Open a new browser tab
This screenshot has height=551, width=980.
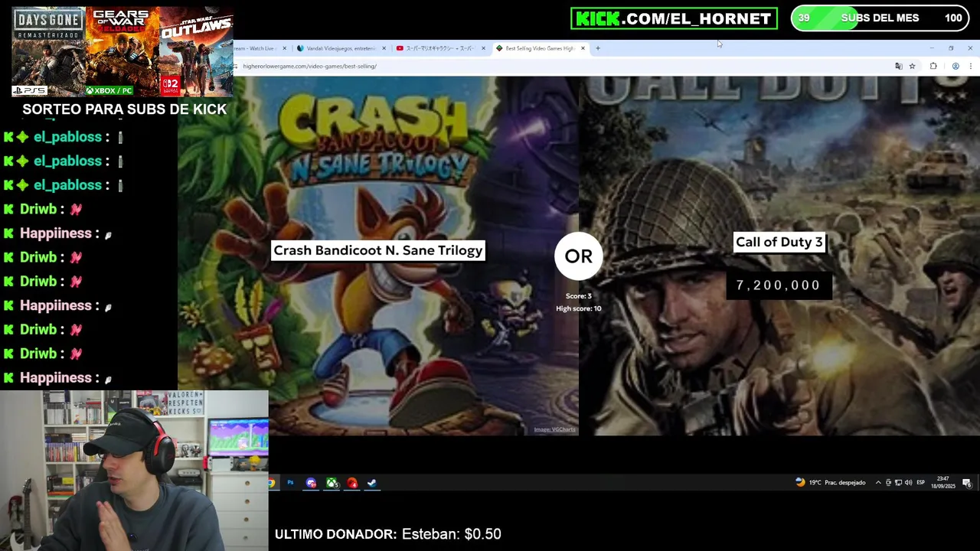pyautogui.click(x=598, y=48)
